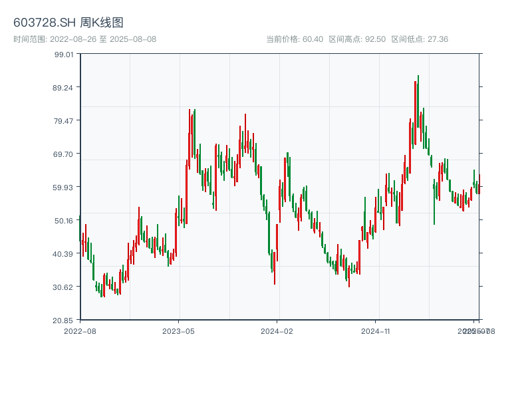Viewport: 532px width, 399px height.
Task: Click the tallest green candle near 92.50 peak
Action: tap(418, 102)
